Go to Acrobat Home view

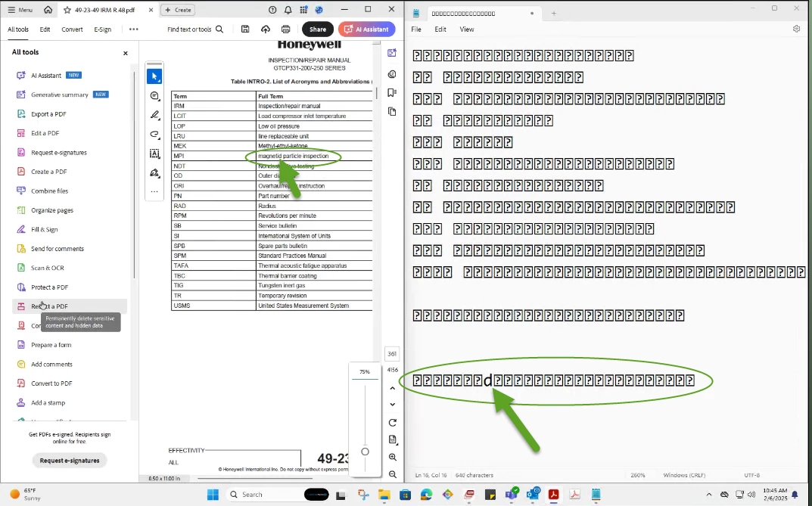[x=48, y=10]
